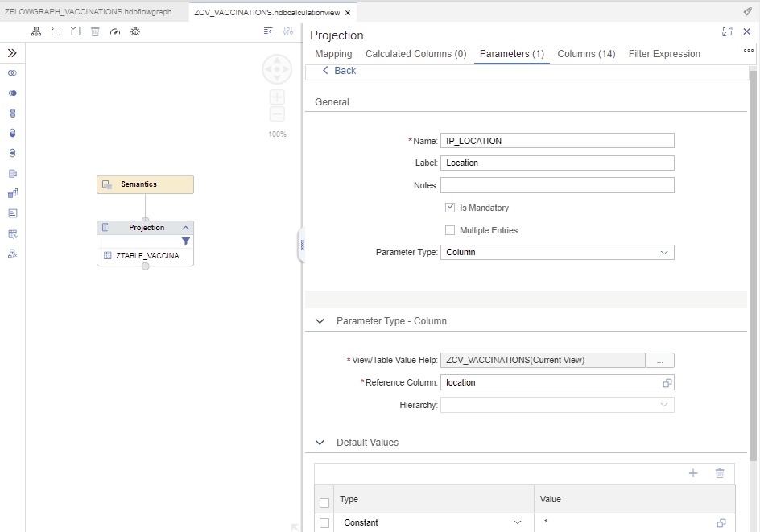The width and height of the screenshot is (760, 532).
Task: Collapse the Parameter Type - Column section
Action: pyautogui.click(x=320, y=321)
